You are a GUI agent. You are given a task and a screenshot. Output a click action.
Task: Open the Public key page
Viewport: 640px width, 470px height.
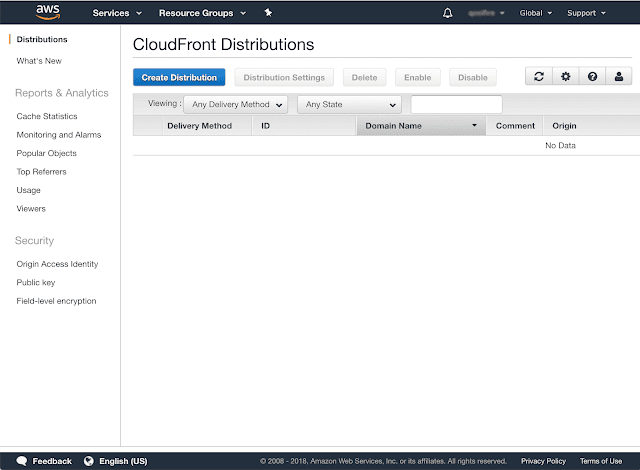(x=36, y=282)
